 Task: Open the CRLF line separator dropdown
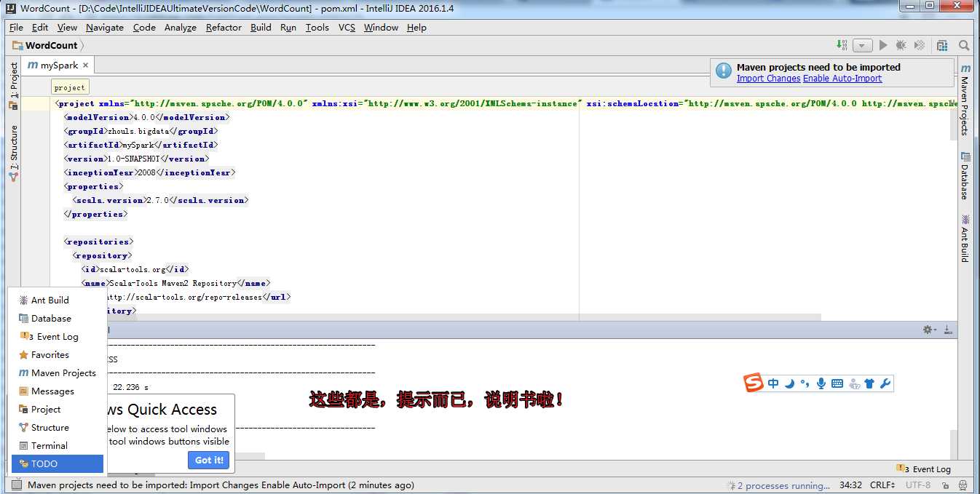pyautogui.click(x=882, y=485)
